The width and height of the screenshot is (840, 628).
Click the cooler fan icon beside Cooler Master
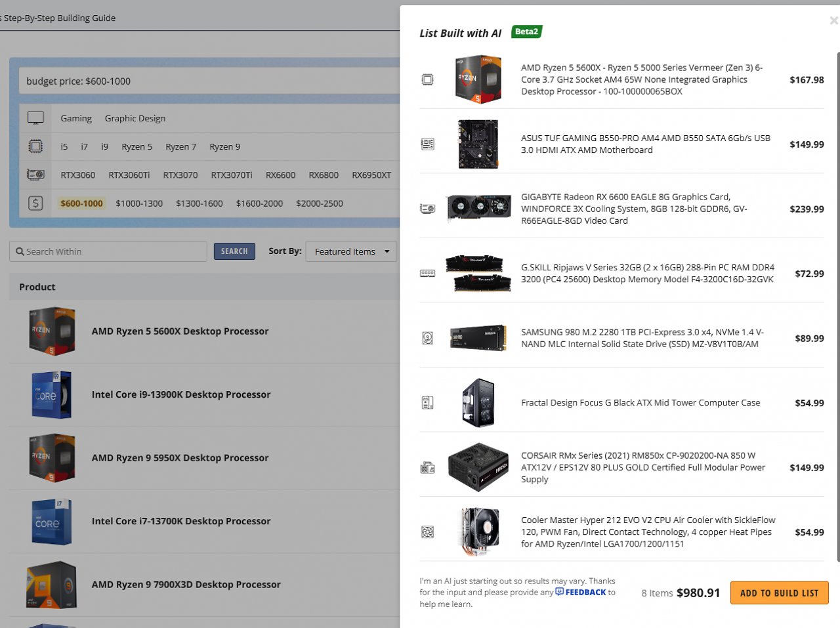(427, 532)
